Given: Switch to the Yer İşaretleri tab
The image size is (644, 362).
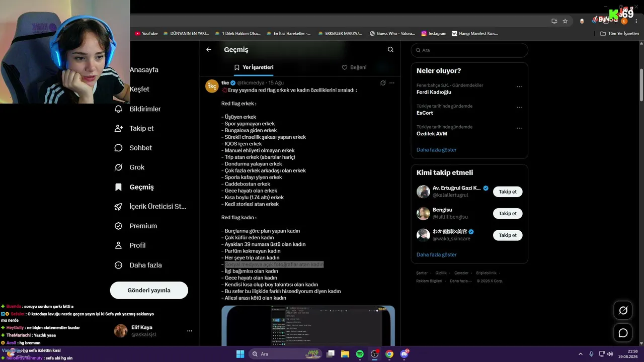Looking at the screenshot, I should pyautogui.click(x=254, y=67).
